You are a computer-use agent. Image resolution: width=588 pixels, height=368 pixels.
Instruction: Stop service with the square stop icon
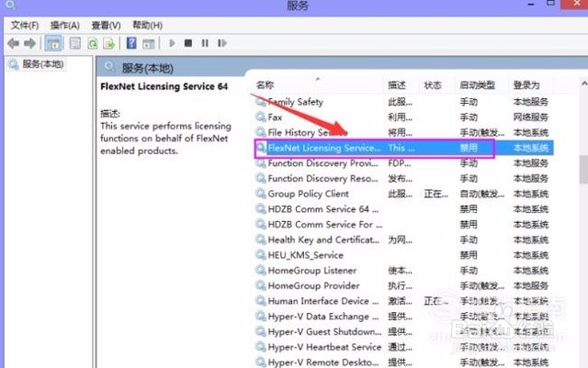coord(188,43)
